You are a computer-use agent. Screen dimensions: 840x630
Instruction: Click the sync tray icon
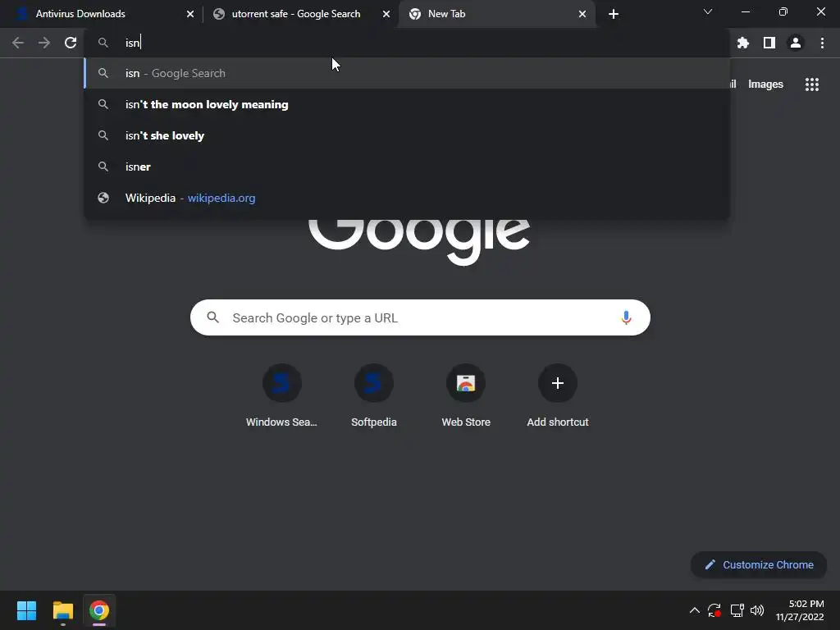714,610
